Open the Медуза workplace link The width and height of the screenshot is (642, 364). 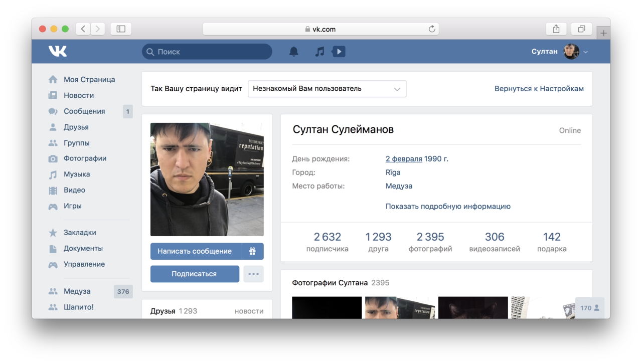click(399, 186)
